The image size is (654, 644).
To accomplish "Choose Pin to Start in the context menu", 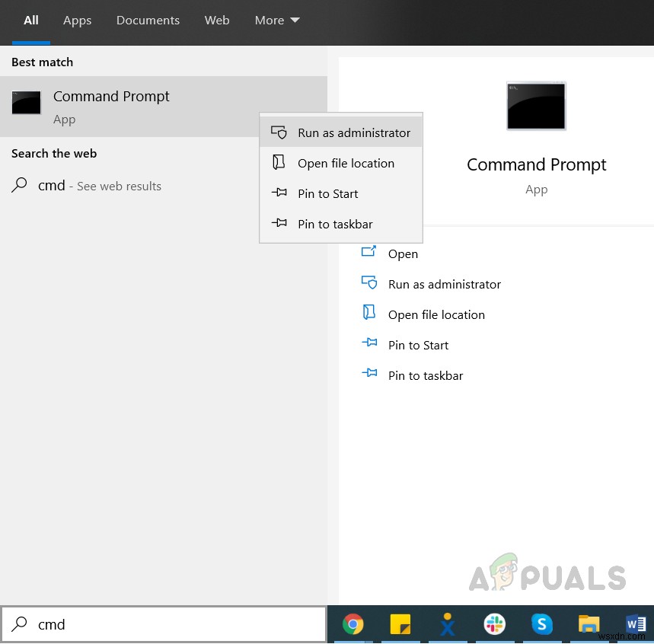I will (341, 193).
